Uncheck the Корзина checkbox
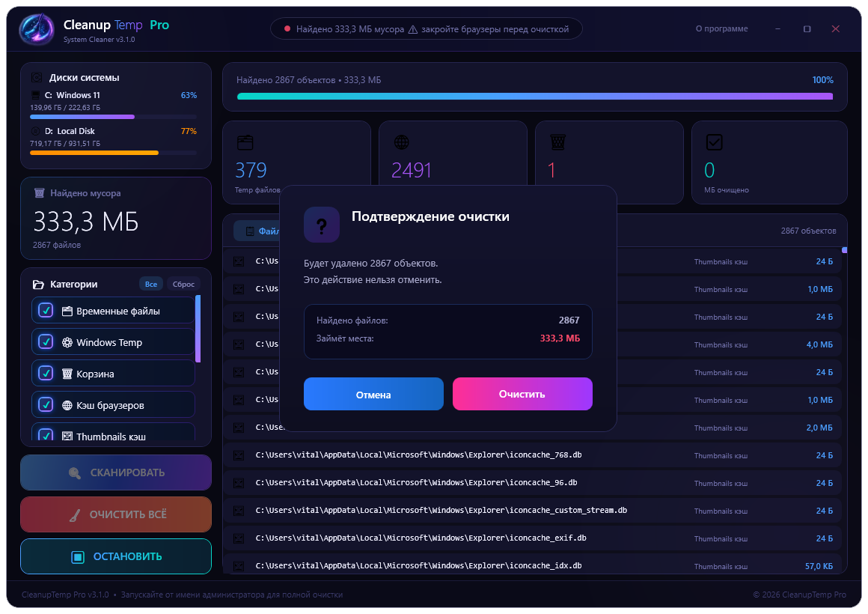The width and height of the screenshot is (868, 614). 46,374
